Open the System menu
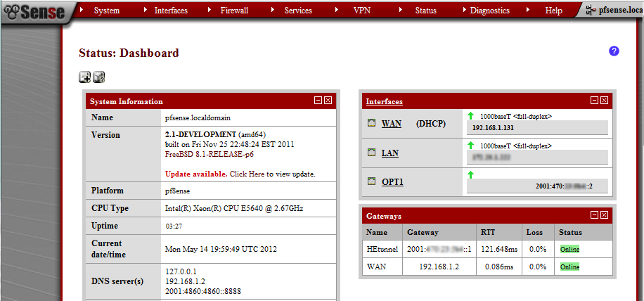 pos(106,11)
